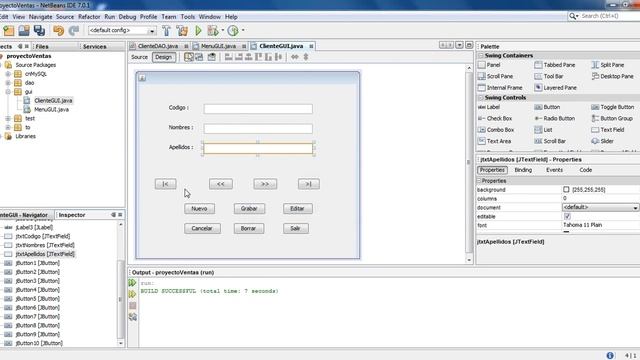Pick Slider from the palette
The image size is (640, 360).
602,141
